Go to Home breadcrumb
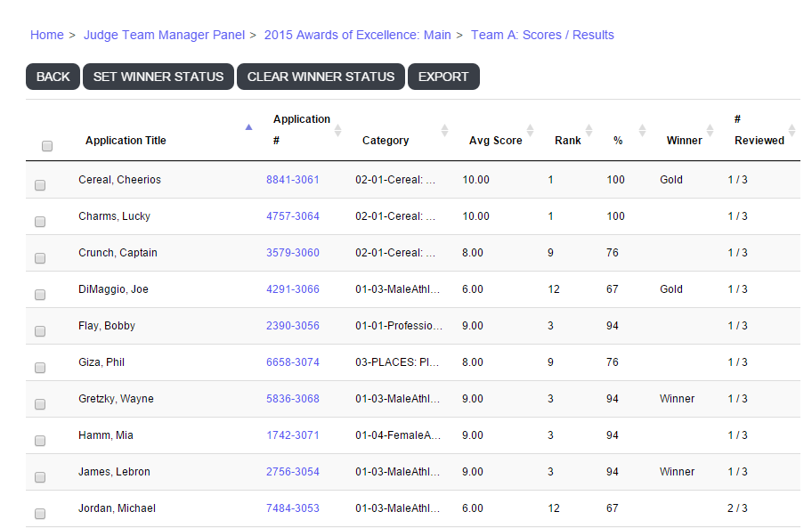This screenshot has height=528, width=812. (x=46, y=35)
